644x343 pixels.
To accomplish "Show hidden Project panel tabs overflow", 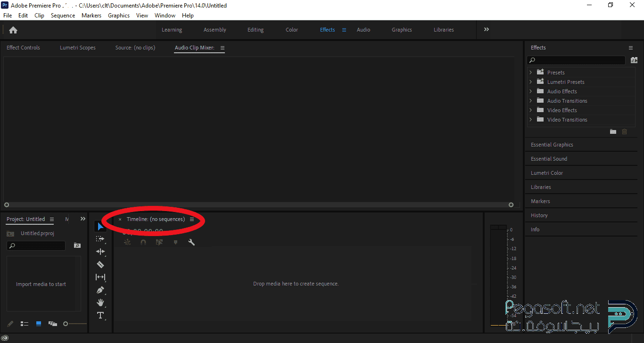I will coord(83,219).
